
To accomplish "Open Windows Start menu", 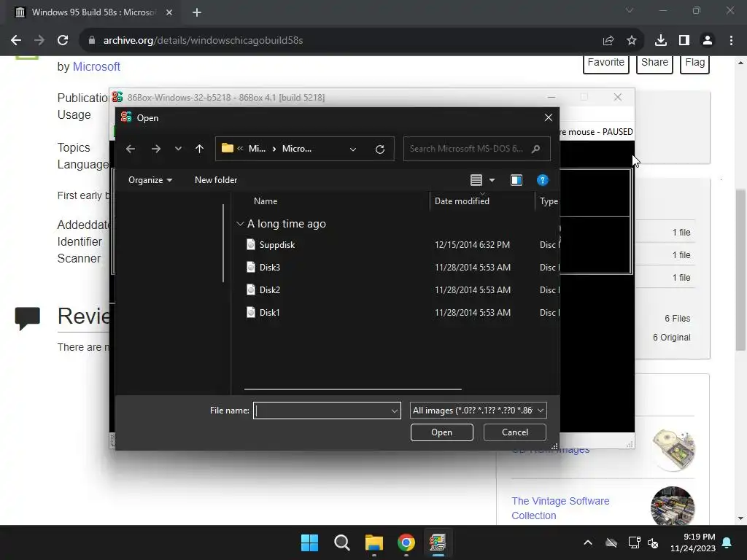I will [x=309, y=542].
